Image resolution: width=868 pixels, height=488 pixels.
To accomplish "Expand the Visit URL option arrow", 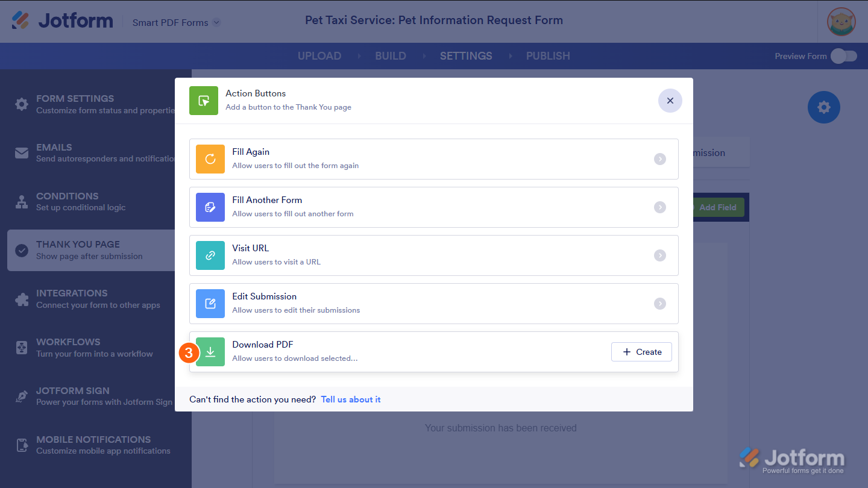I will pos(660,255).
